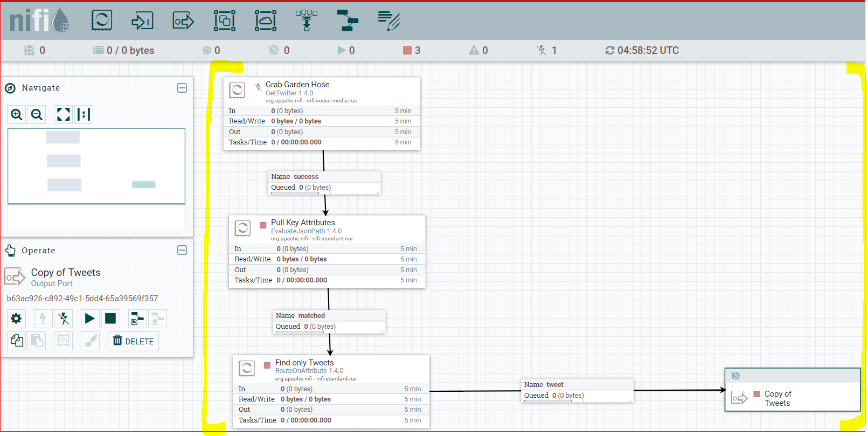
Task: Click the zoom out magnifier button
Action: [37, 114]
